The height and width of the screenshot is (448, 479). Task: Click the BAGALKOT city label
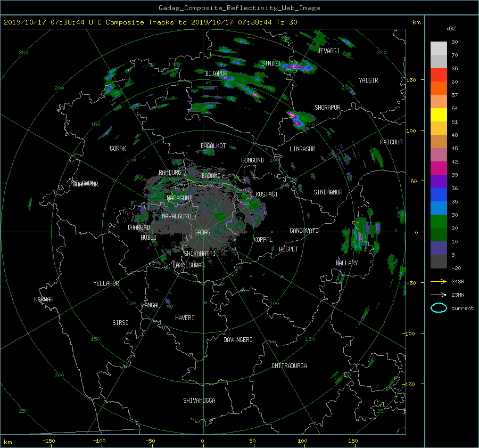213,146
